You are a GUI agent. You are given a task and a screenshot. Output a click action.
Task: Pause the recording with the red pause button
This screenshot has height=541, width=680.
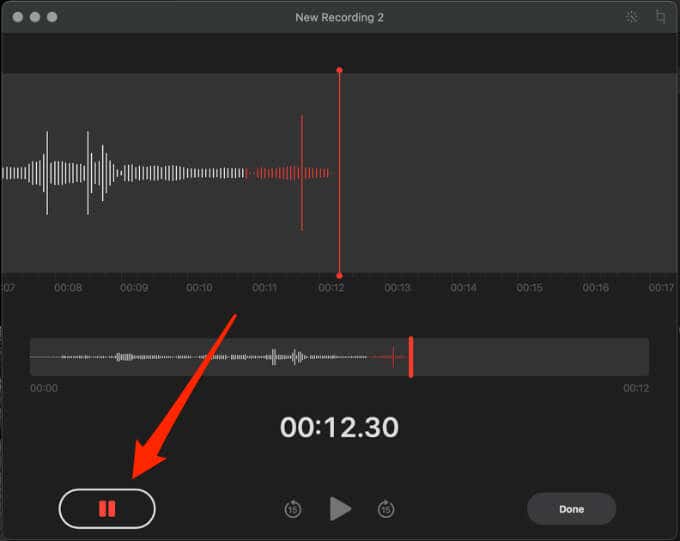(107, 508)
